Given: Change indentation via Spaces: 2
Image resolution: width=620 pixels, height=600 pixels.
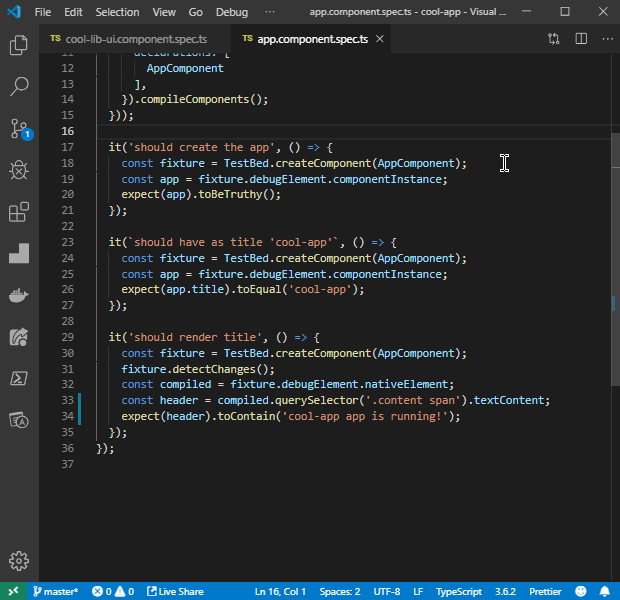Looking at the screenshot, I should [340, 591].
